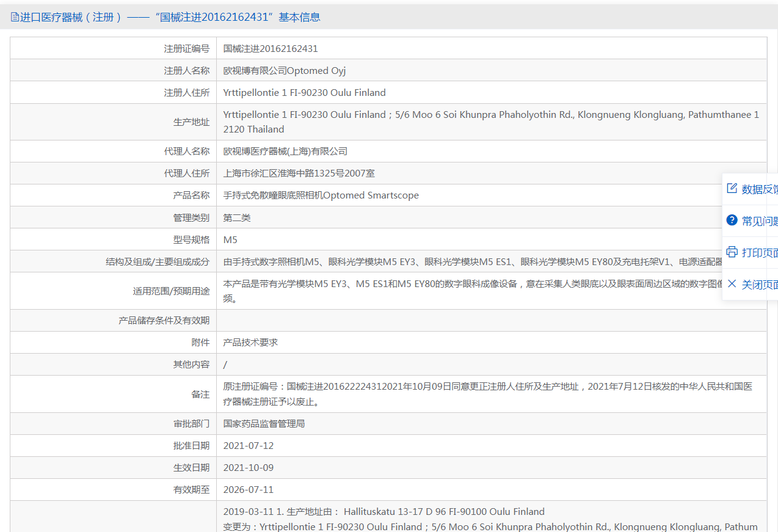The image size is (778, 532).
Task: Click the 产品储存条件及有效期 label
Action: pos(164,321)
